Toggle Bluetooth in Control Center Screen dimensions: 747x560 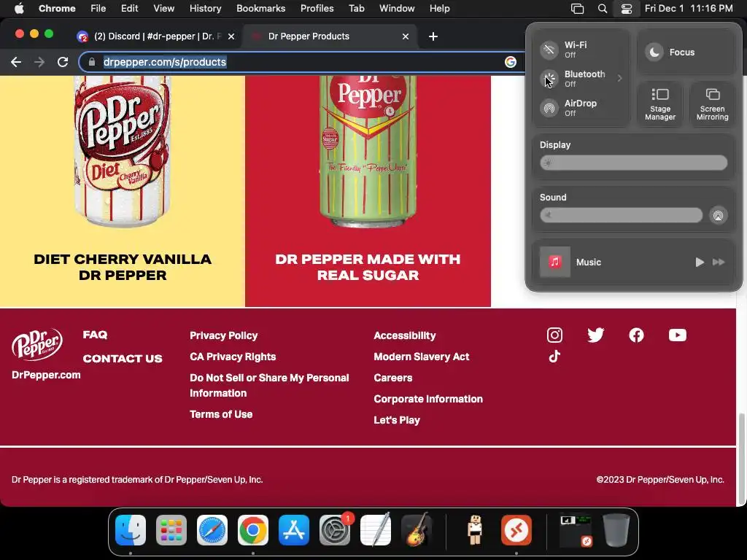(x=549, y=79)
